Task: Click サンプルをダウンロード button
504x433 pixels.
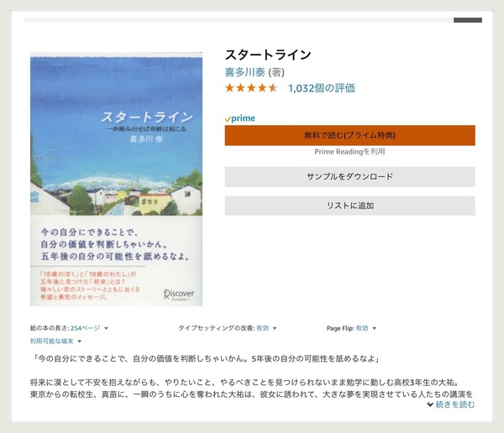Action: click(349, 176)
